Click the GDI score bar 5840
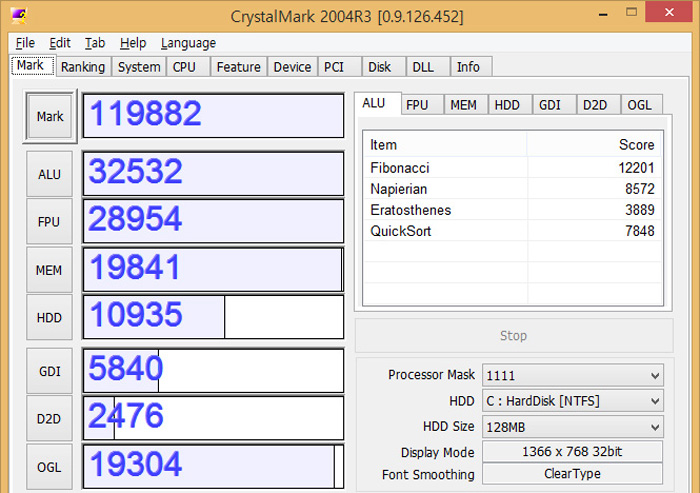The height and width of the screenshot is (493, 700). [x=213, y=371]
